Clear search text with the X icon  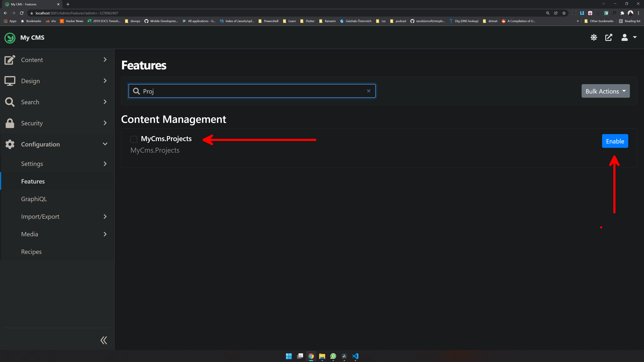pos(368,91)
